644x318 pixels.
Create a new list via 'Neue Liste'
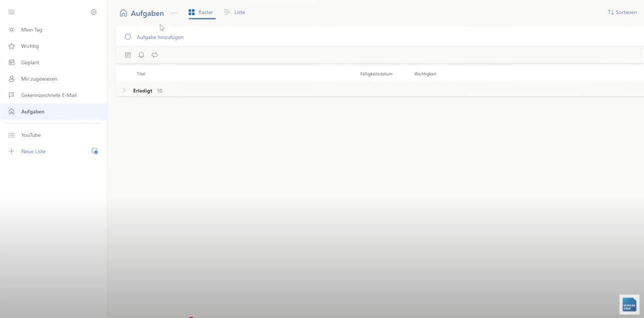click(33, 150)
